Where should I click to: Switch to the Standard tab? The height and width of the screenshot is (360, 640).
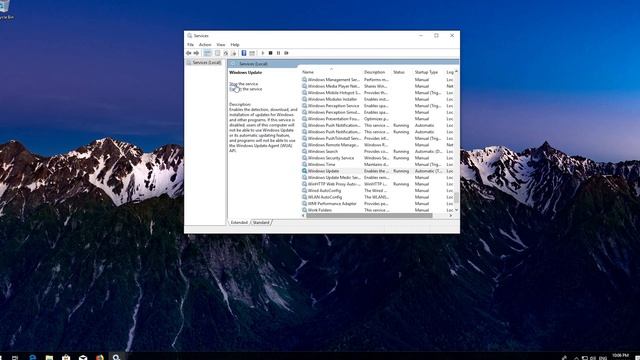[261, 222]
